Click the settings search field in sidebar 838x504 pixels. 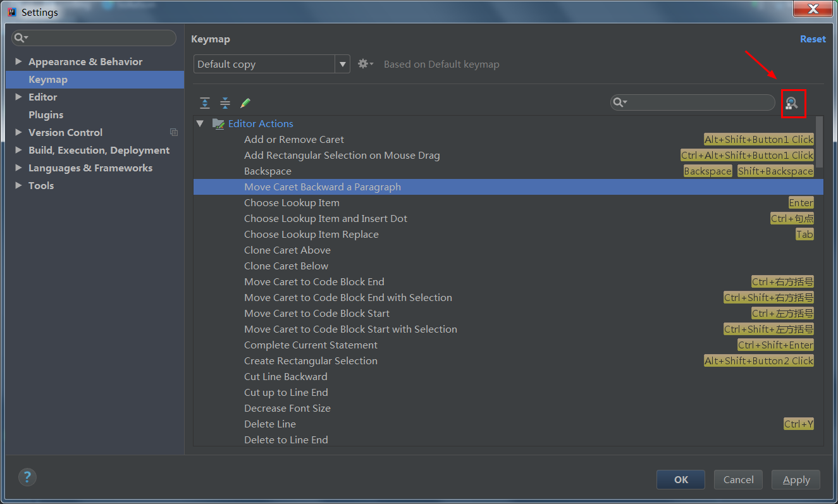[x=94, y=38]
